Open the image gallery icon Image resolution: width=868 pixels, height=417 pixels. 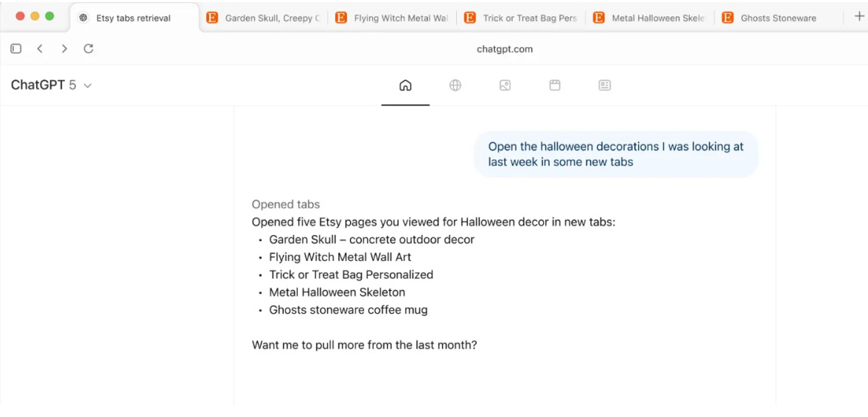point(505,85)
